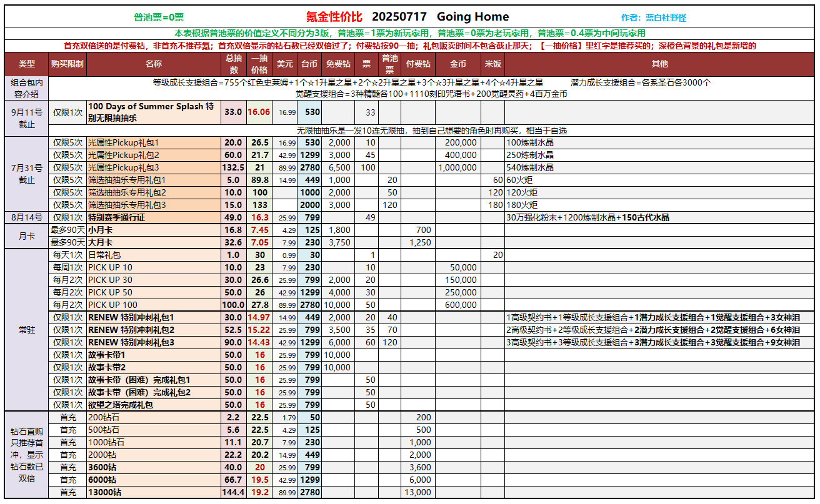Click the 其他 column header
The image size is (820, 504).
pos(659,64)
